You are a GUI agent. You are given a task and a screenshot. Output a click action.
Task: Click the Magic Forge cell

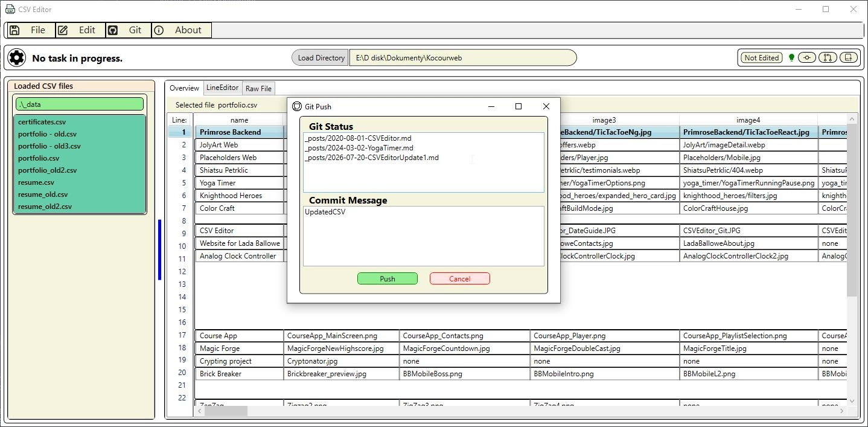240,348
